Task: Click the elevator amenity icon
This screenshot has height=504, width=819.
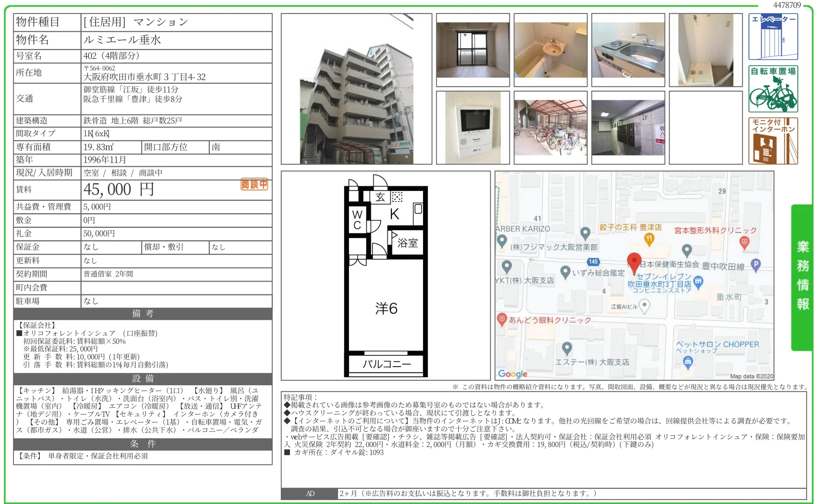Action: click(773, 37)
